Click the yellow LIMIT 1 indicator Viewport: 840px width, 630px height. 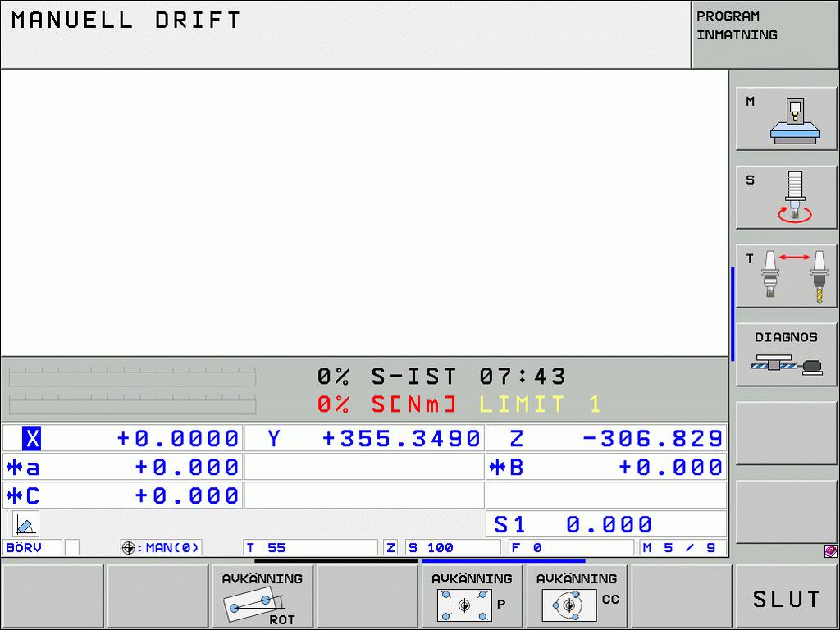(540, 404)
